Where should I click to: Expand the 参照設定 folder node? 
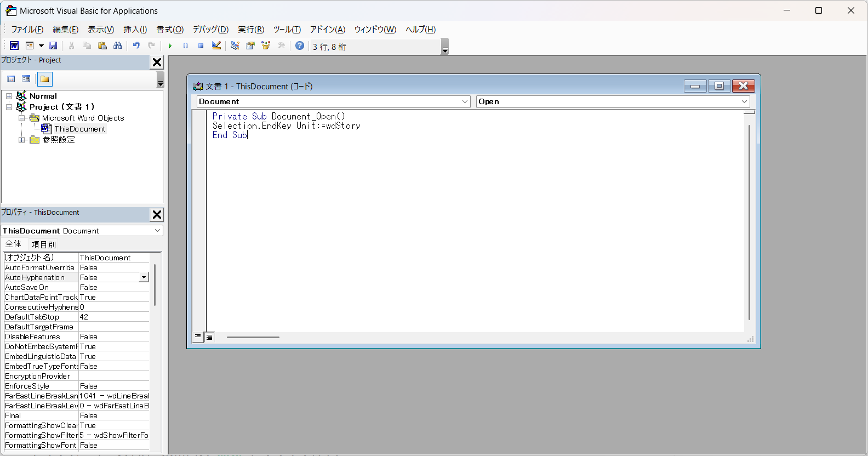coord(21,140)
